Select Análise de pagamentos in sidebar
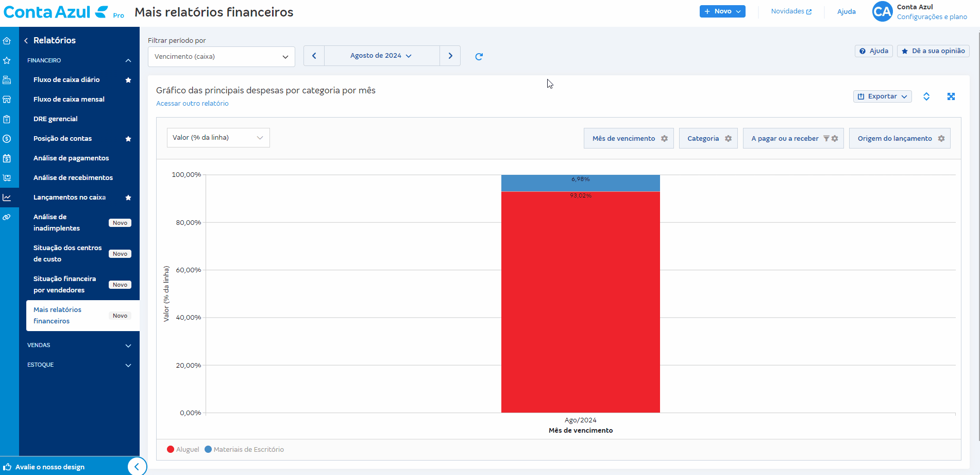980x475 pixels. (71, 158)
